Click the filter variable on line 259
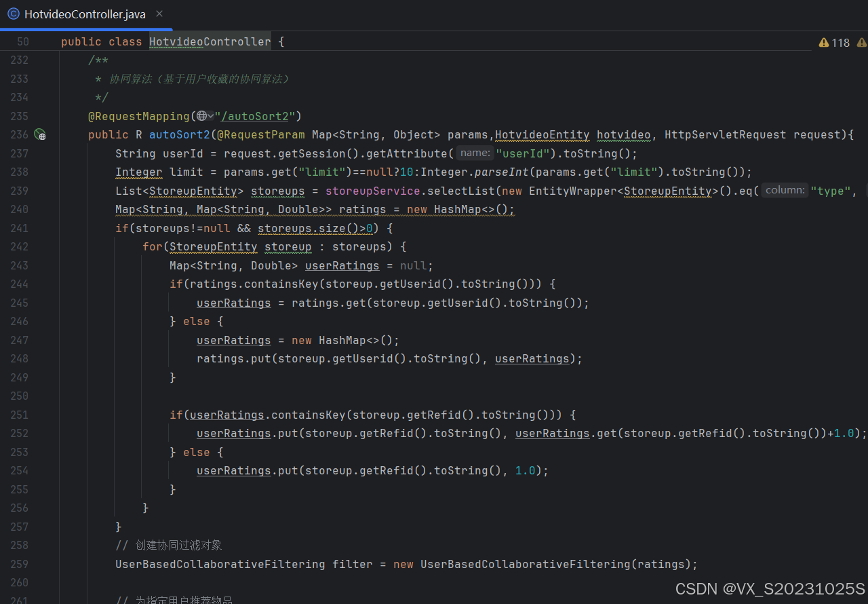The image size is (868, 604). tap(353, 564)
